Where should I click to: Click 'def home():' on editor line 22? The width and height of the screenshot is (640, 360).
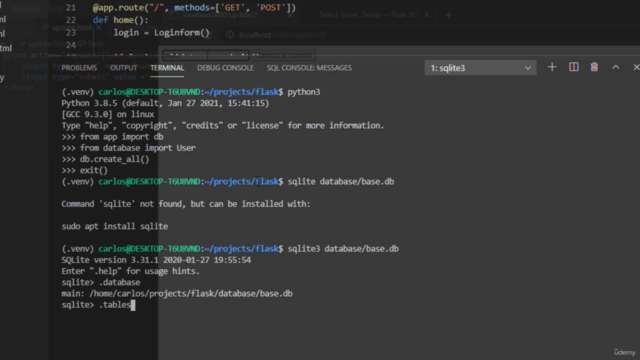click(x=121, y=20)
